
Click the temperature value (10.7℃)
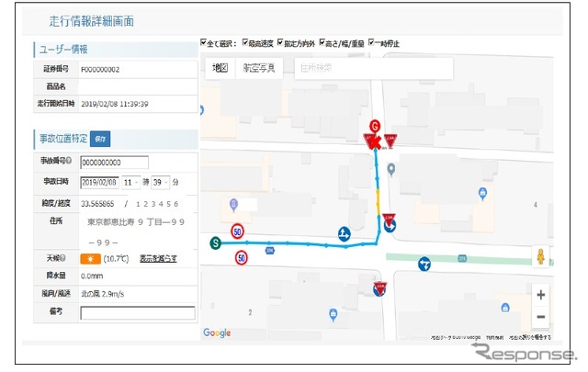click(x=117, y=259)
